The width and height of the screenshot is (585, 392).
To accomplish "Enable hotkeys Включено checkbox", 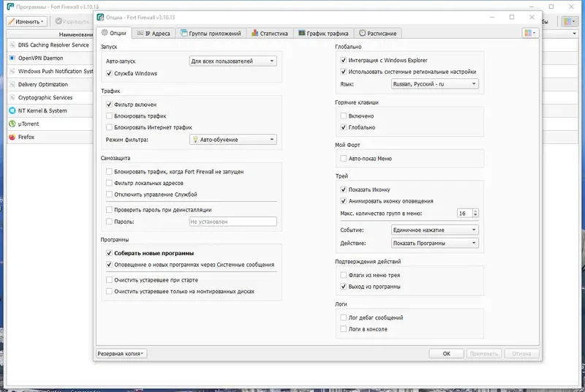I will [343, 116].
